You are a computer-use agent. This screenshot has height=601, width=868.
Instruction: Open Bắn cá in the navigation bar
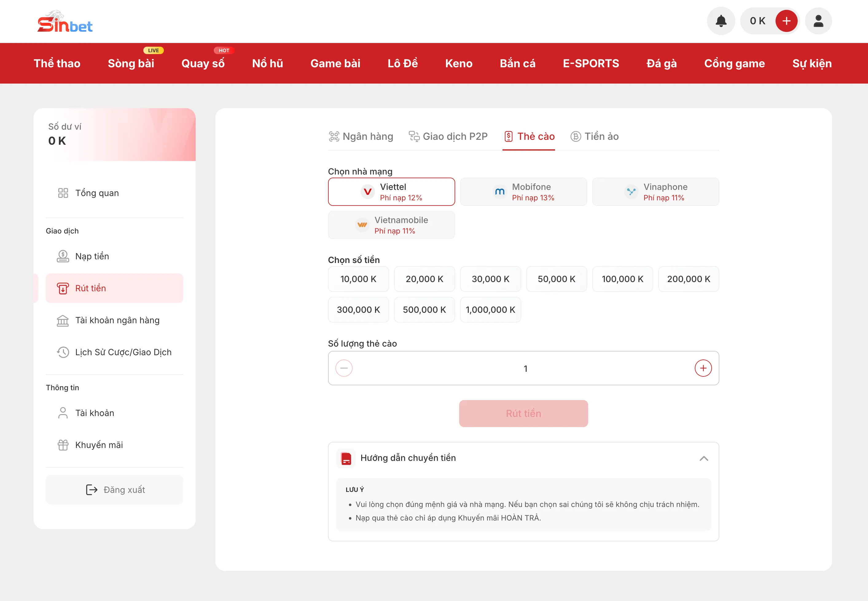518,63
